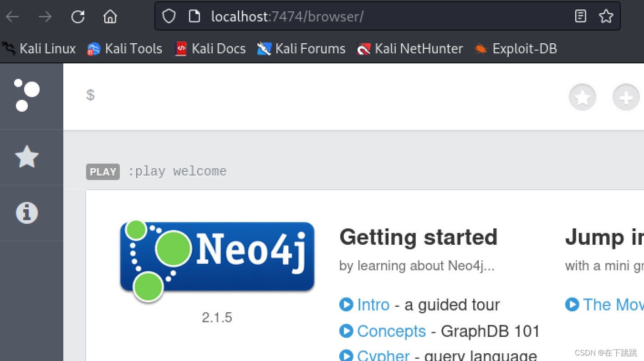The height and width of the screenshot is (361, 644).
Task: Click the browser back arrow
Action: [x=12, y=17]
